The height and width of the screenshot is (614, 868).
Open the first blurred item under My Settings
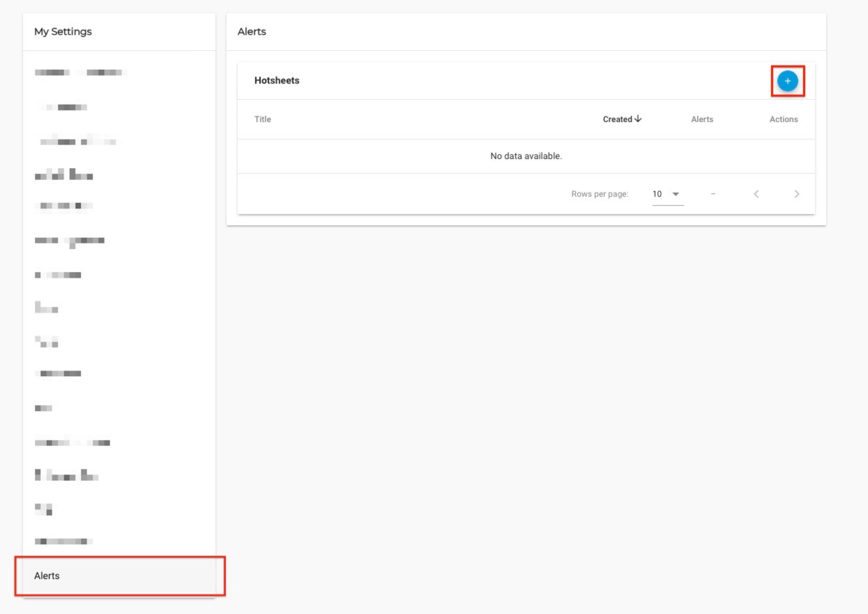coord(78,73)
